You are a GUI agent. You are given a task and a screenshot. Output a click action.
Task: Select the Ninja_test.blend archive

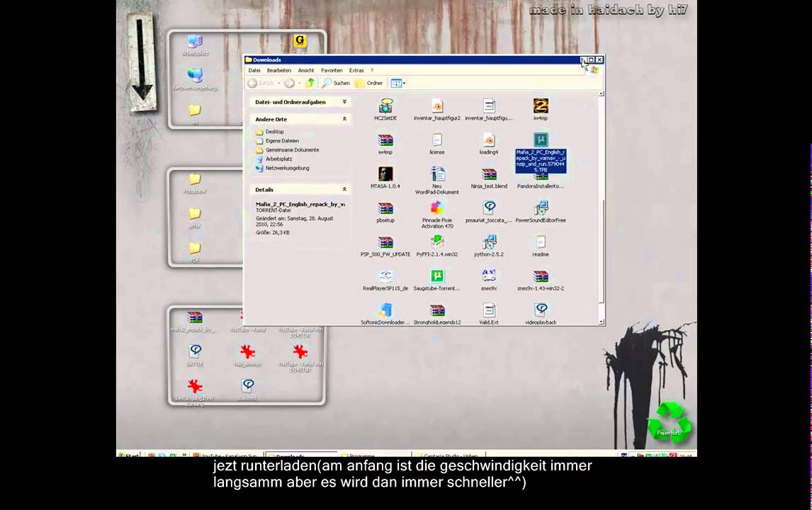[489, 178]
